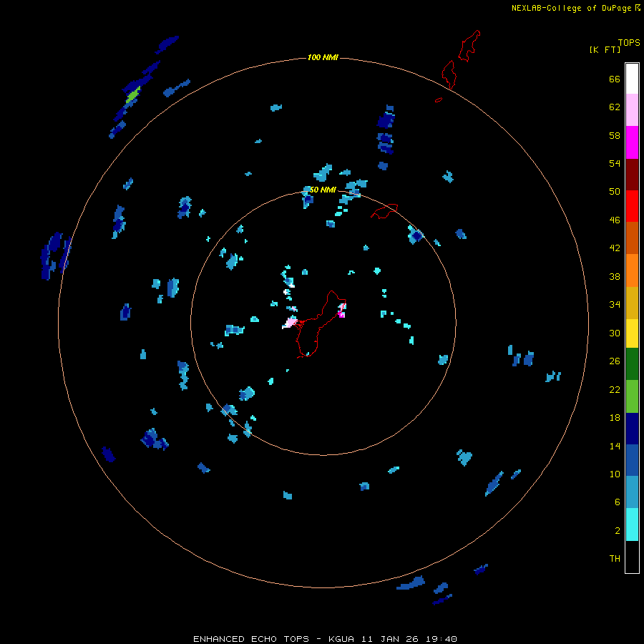Viewport: 644px width, 644px height.
Task: Click the legend value 34
Action: point(615,304)
